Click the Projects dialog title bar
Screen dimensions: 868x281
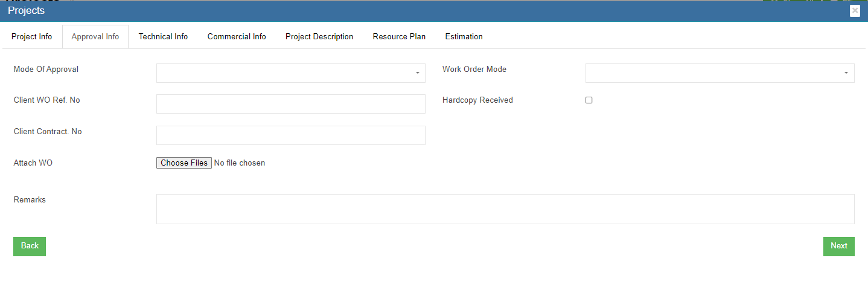point(423,11)
